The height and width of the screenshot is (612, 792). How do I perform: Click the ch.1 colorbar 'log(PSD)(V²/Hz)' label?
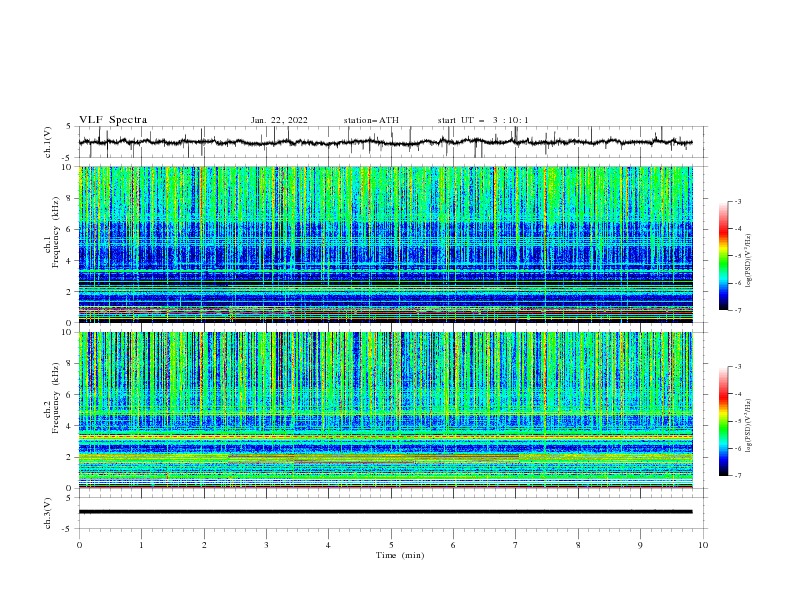pyautogui.click(x=748, y=261)
